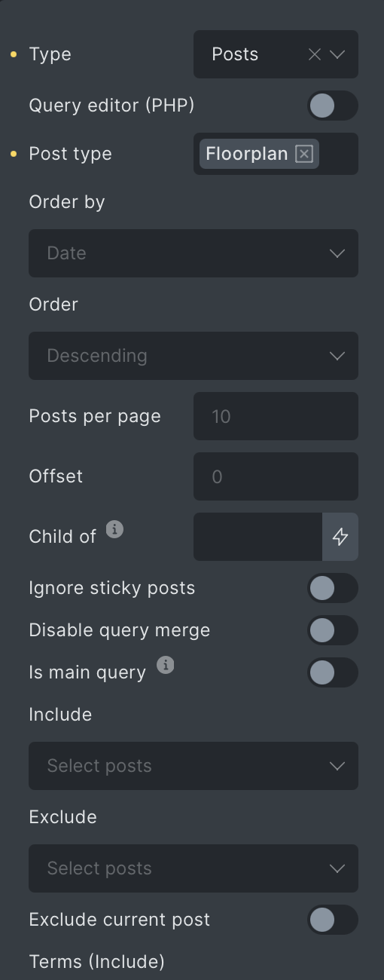384x980 pixels.
Task: Toggle Exclude current post switch
Action: [333, 920]
